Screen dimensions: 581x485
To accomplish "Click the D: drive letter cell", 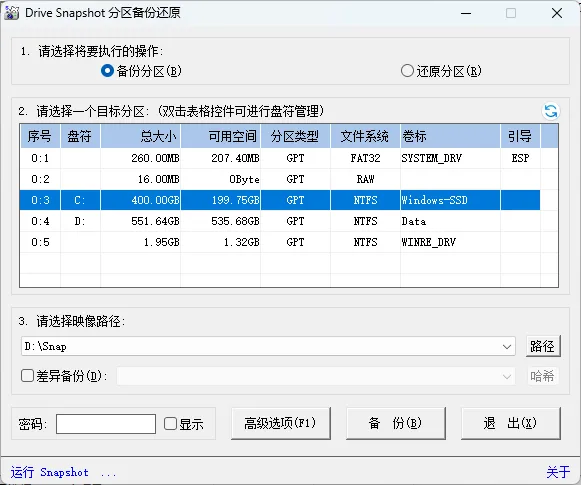I will point(80,221).
